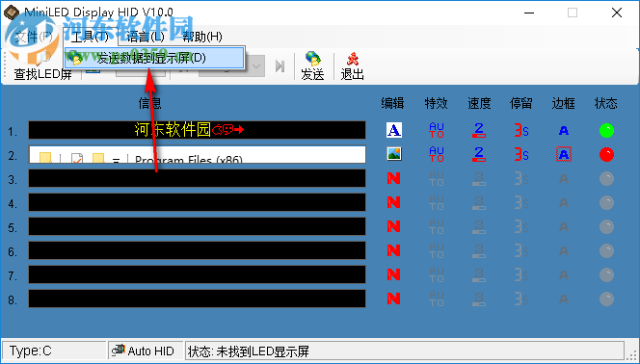Screen dimensions: 640x364
Task: Click the Auto HID connection icon in the status bar
Action: point(119,351)
